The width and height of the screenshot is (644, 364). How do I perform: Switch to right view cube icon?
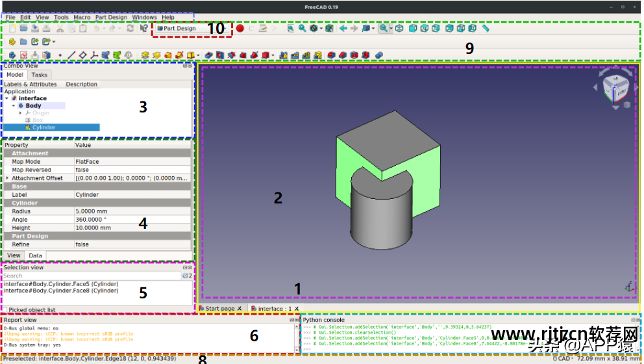point(436,29)
